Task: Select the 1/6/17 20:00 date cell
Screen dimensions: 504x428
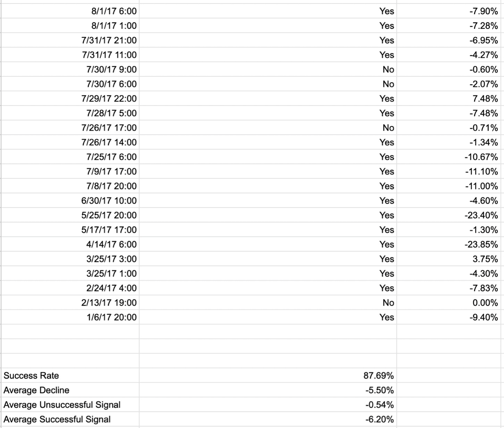Action: 70,317
